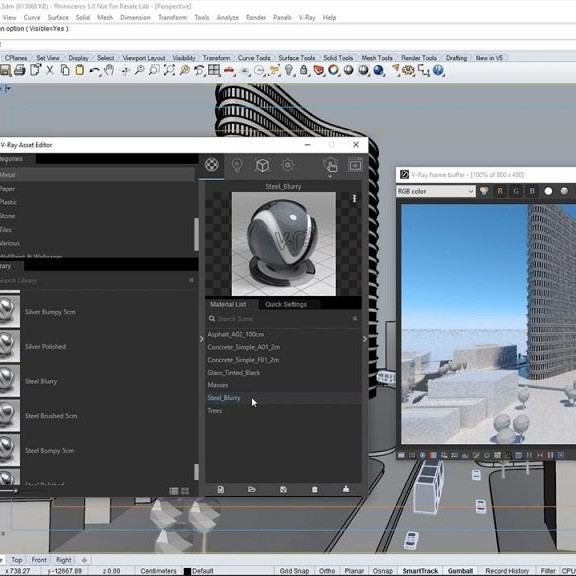The width and height of the screenshot is (576, 576).
Task: Select the Pan hand tool
Action: point(109,70)
